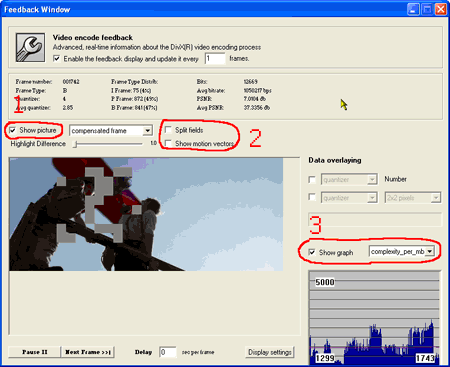
Task: Tick the first Data overlaying checkbox beside Number
Action: 312,180
